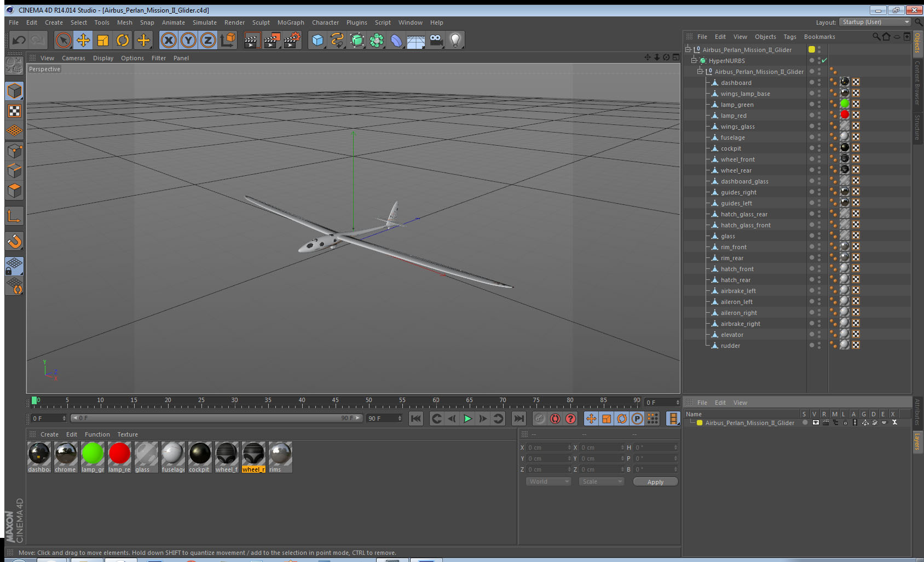
Task: Select the lamp_red material swatch
Action: point(119,457)
